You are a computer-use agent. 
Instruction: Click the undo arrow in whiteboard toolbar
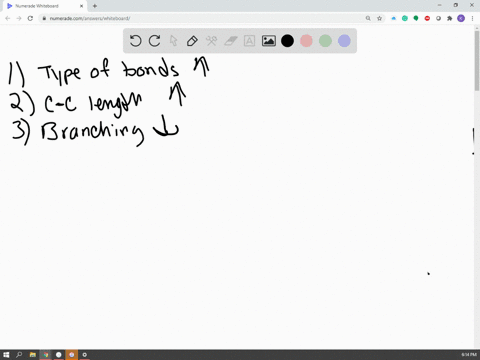(x=135, y=41)
